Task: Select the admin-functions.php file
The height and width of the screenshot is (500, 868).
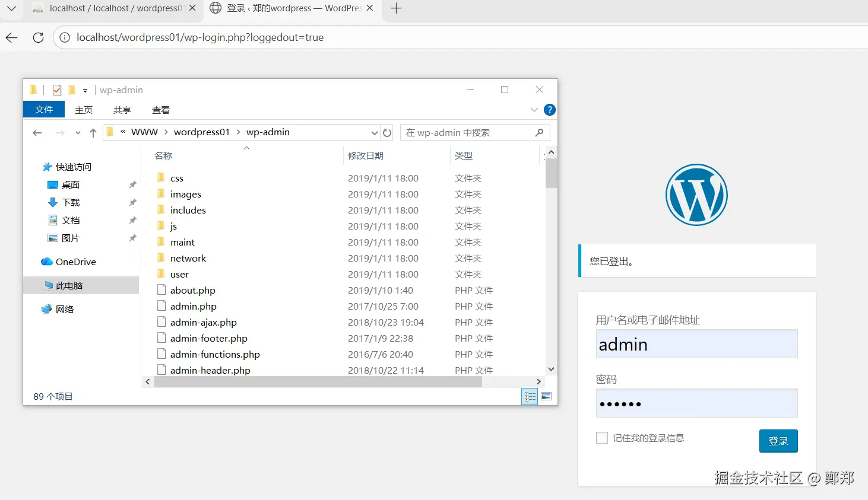Action: [215, 355]
